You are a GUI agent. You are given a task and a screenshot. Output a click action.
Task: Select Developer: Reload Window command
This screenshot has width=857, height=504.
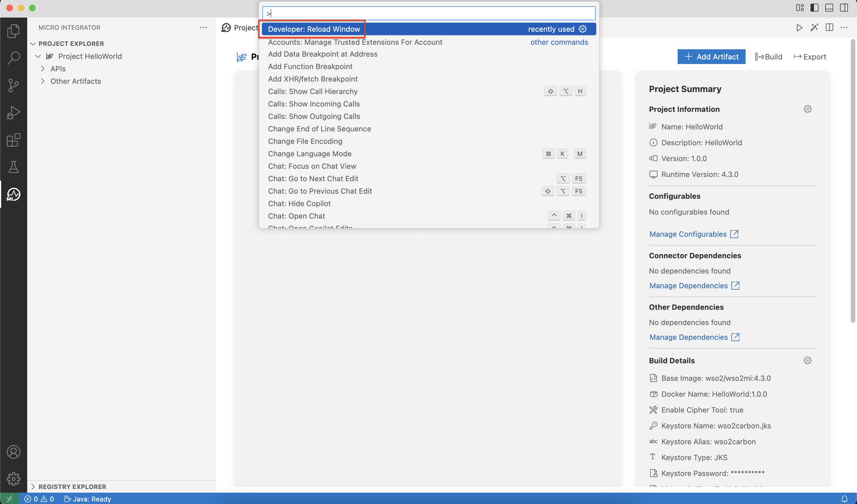(x=313, y=29)
